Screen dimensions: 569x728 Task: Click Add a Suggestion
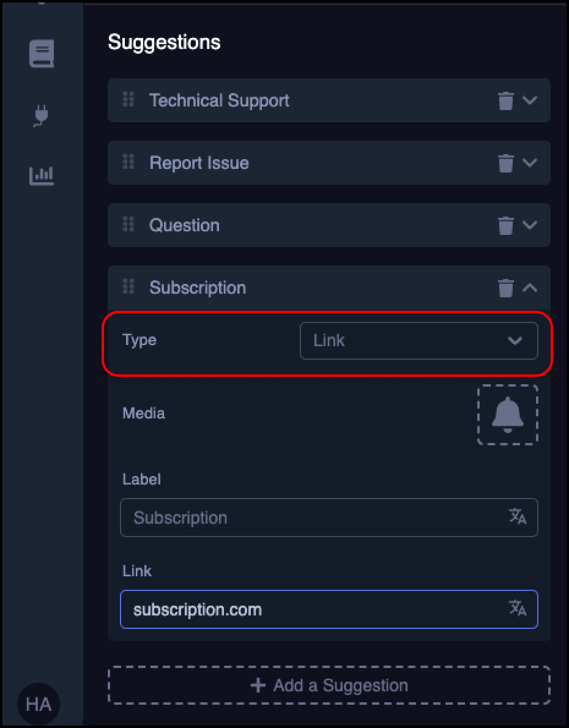coord(329,685)
